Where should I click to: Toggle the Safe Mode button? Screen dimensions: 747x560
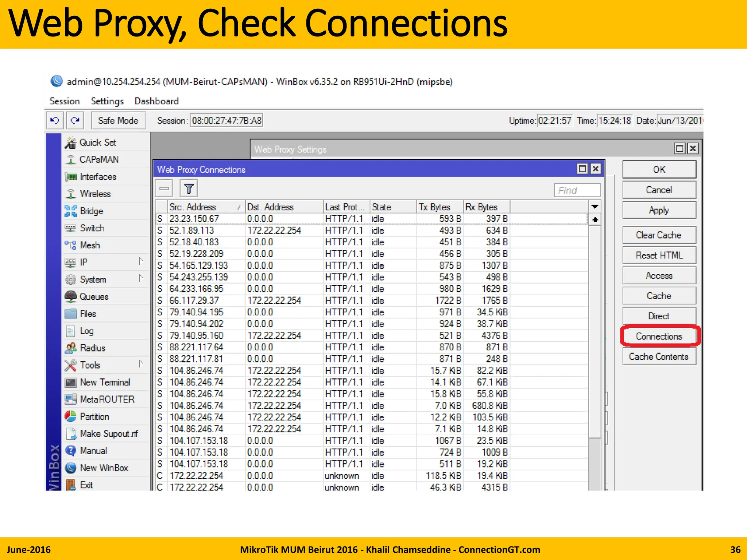click(x=118, y=121)
